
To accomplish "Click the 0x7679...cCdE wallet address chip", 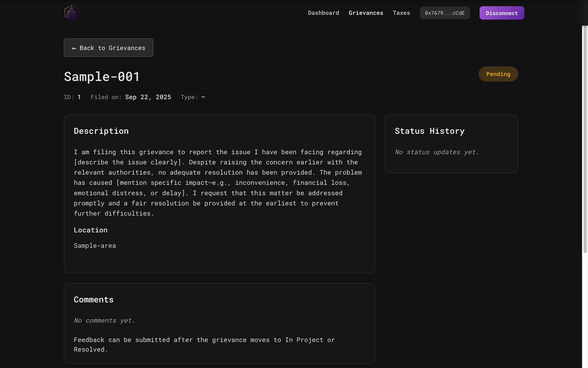I will click(444, 13).
